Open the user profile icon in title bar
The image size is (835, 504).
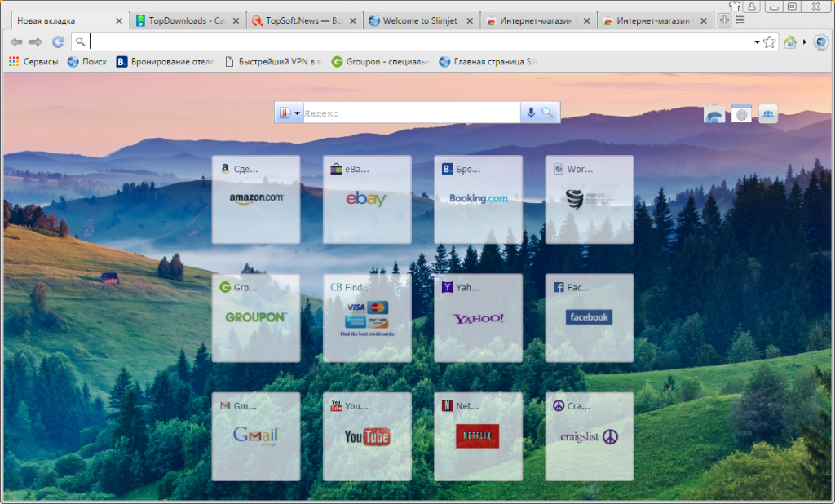click(x=751, y=6)
